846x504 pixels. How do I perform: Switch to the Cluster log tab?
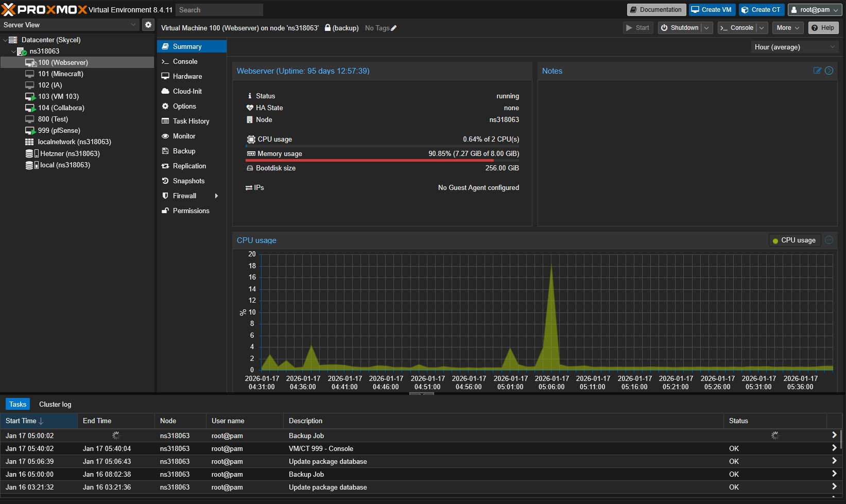(x=55, y=404)
